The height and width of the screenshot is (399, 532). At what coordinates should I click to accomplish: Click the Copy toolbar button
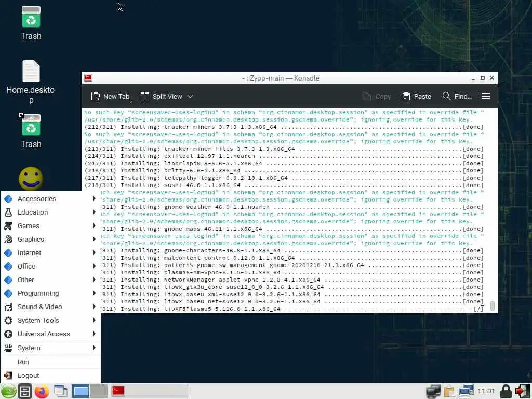377,96
